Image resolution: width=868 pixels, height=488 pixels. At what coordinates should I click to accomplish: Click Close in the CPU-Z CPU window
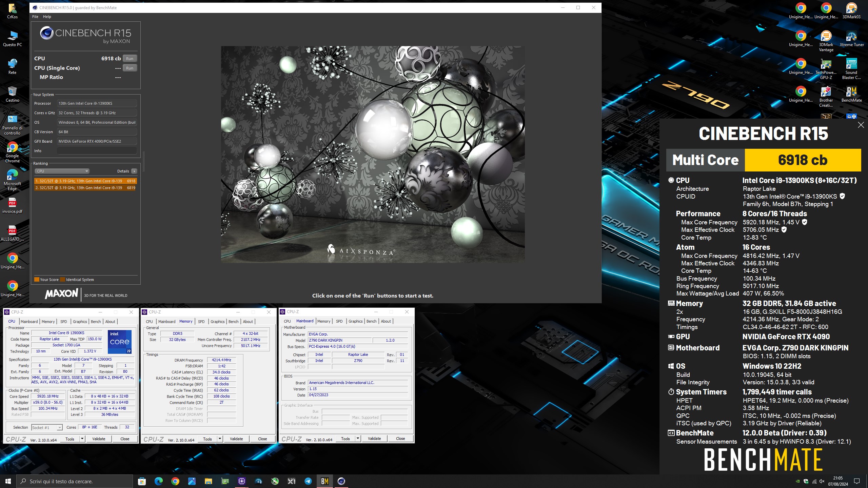(x=125, y=439)
